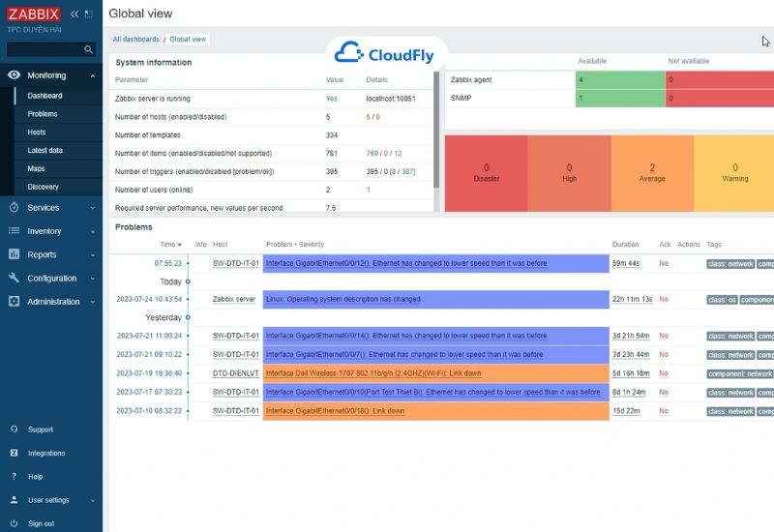Click the Global view breadcrumb
Screen dimensions: 774x532
pyautogui.click(x=188, y=39)
